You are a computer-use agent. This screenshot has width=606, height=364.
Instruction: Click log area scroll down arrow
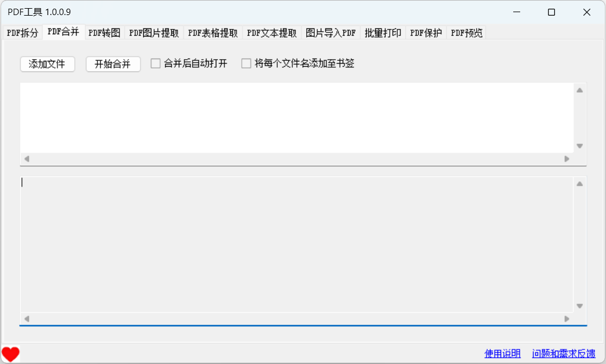click(x=579, y=306)
